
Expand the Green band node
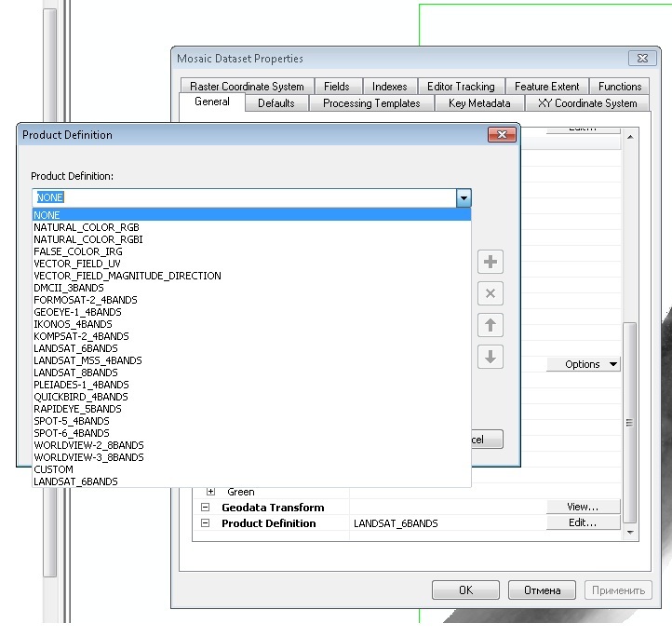(x=210, y=492)
